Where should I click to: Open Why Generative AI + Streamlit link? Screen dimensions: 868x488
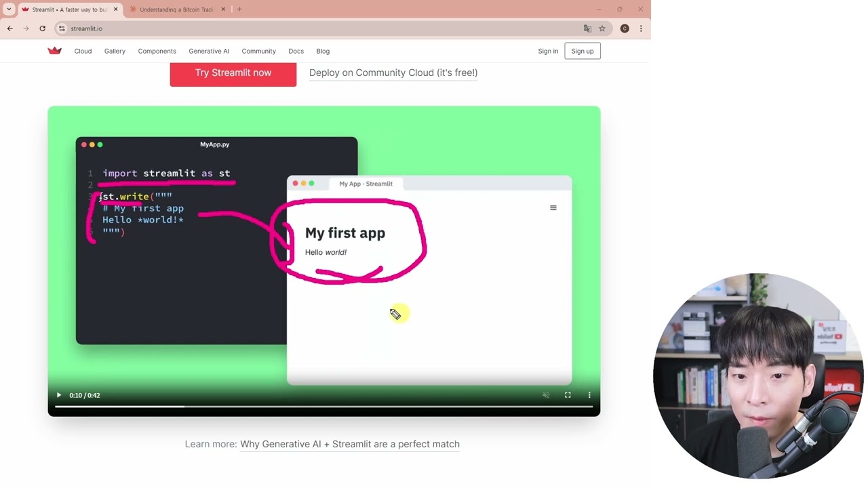click(x=350, y=444)
